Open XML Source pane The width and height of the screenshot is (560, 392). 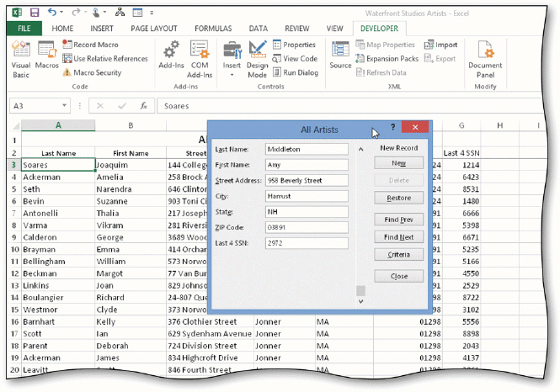pyautogui.click(x=340, y=55)
